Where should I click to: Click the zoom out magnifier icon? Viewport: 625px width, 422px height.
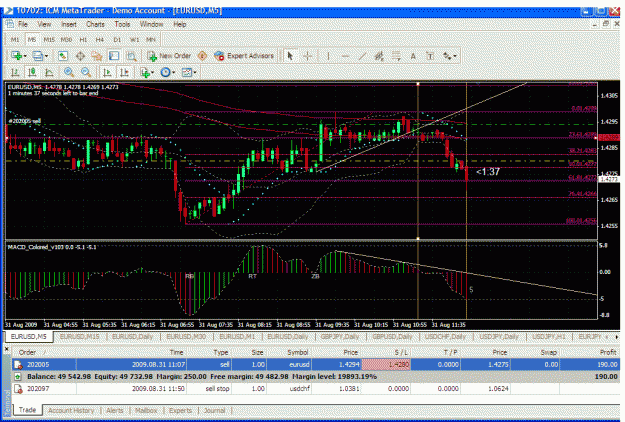coord(86,72)
